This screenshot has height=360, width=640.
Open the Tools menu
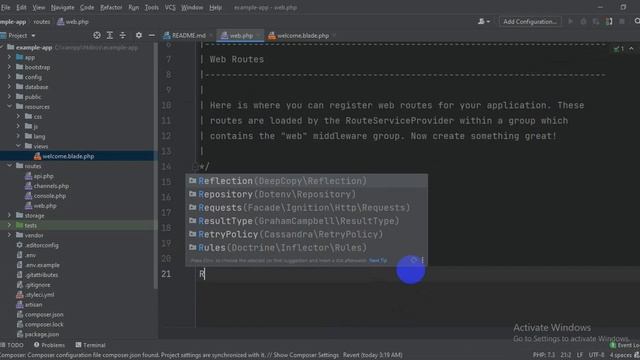pos(151,7)
